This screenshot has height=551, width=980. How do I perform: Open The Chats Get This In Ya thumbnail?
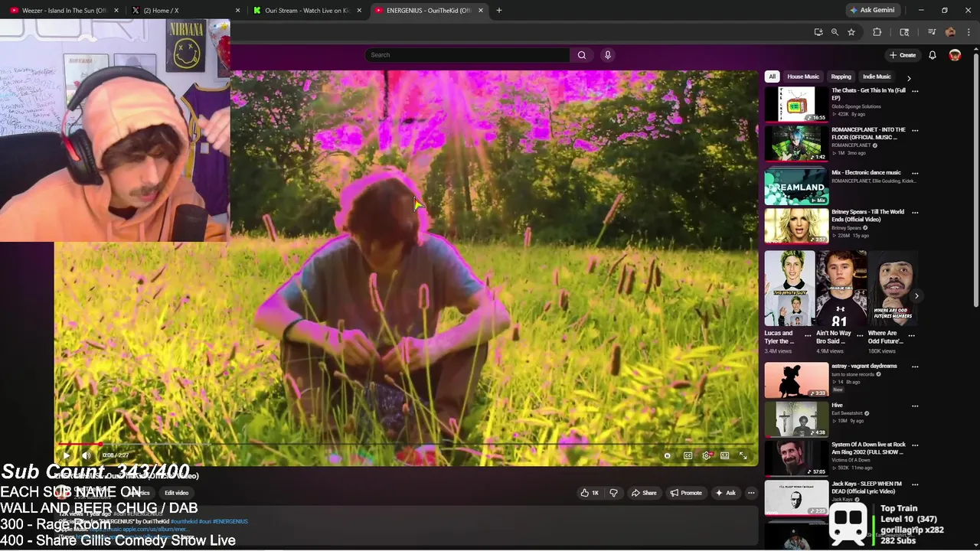tap(796, 105)
